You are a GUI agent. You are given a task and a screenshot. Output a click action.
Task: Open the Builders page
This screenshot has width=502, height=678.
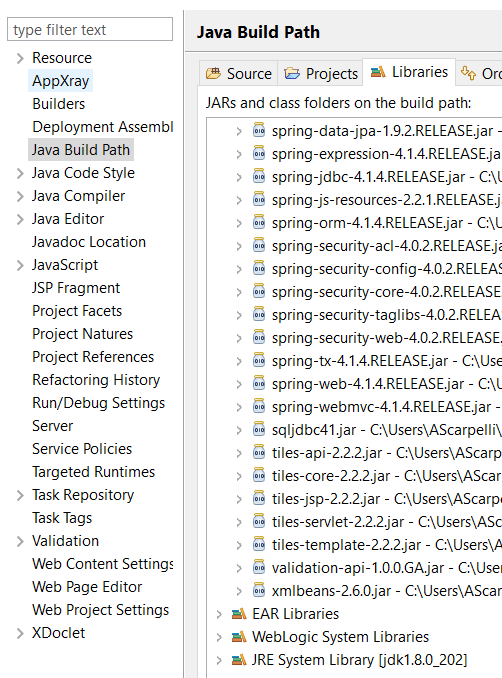[x=59, y=104]
